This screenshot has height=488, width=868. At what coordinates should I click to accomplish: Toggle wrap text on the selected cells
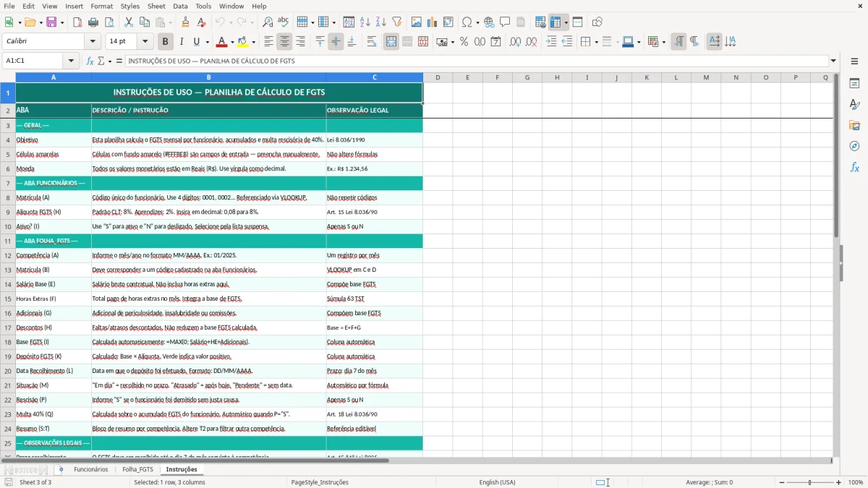pos(372,41)
